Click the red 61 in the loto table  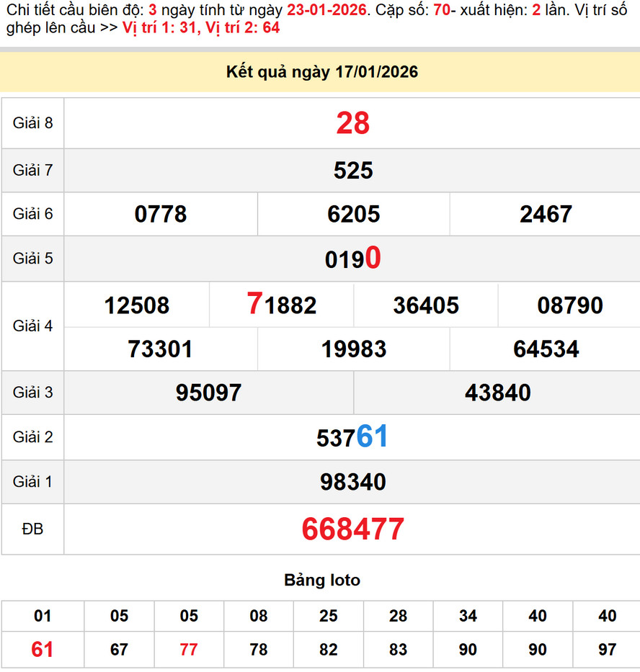pyautogui.click(x=42, y=649)
